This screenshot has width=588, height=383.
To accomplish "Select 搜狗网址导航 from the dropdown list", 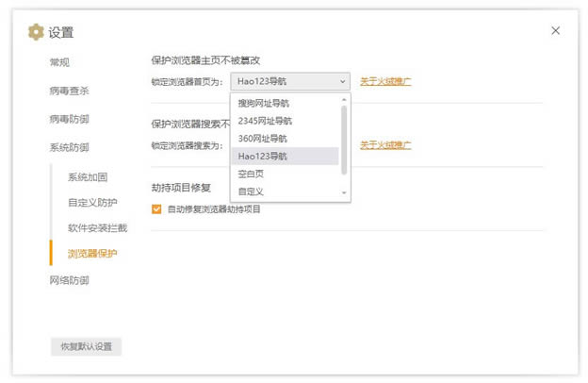I will click(x=264, y=102).
